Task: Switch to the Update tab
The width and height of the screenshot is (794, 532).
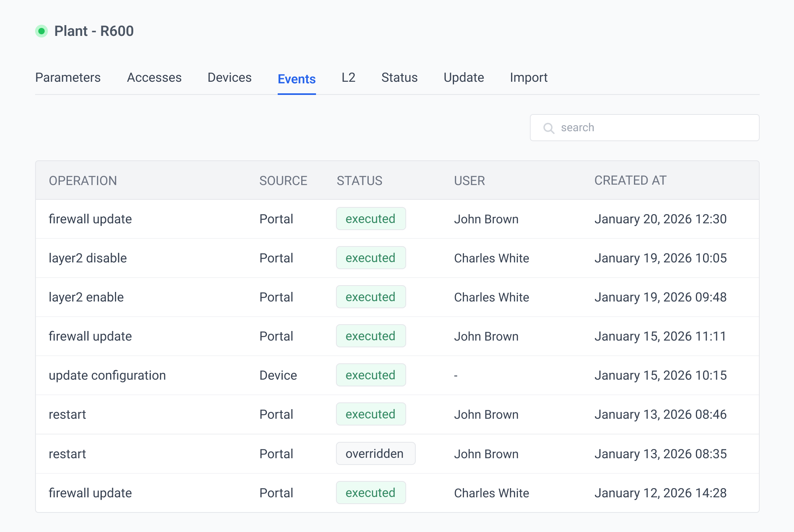Action: point(464,77)
